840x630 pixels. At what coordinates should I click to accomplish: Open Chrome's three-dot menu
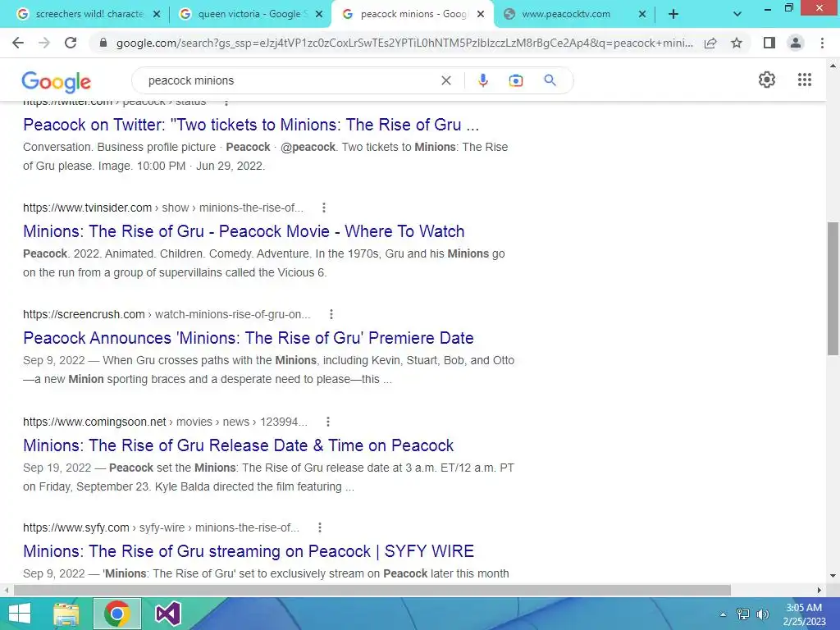822,43
